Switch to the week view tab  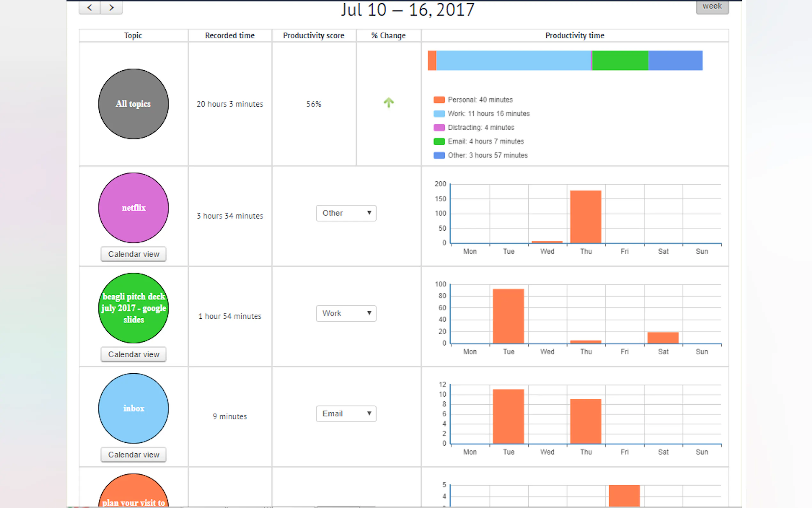point(712,7)
